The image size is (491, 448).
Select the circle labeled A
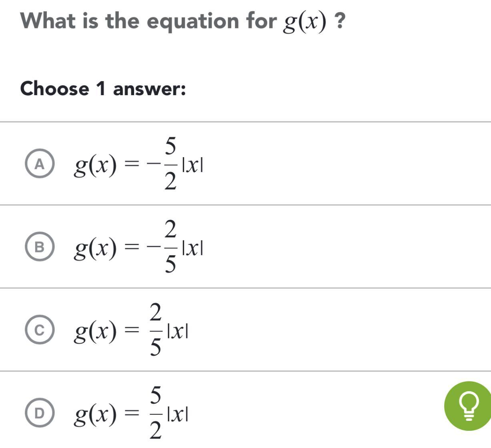click(39, 164)
